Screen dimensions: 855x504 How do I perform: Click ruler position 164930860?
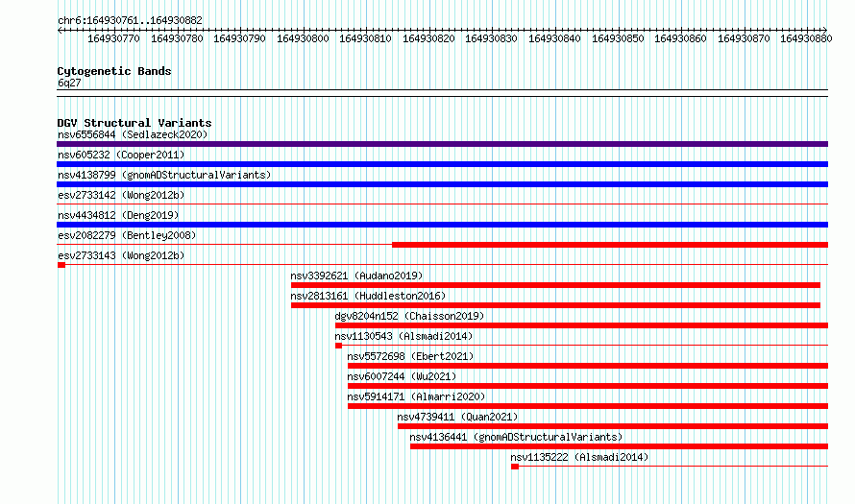(x=680, y=38)
